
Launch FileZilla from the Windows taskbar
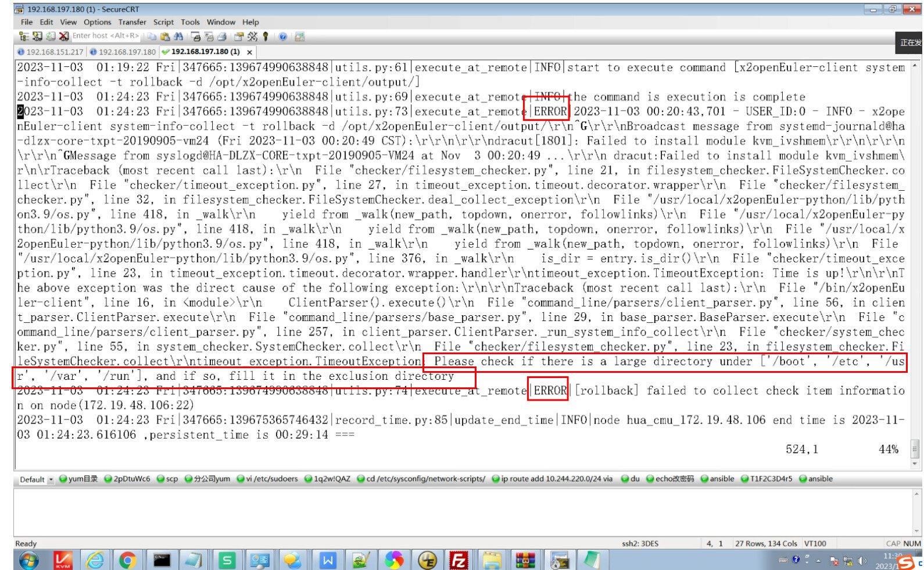pyautogui.click(x=459, y=560)
